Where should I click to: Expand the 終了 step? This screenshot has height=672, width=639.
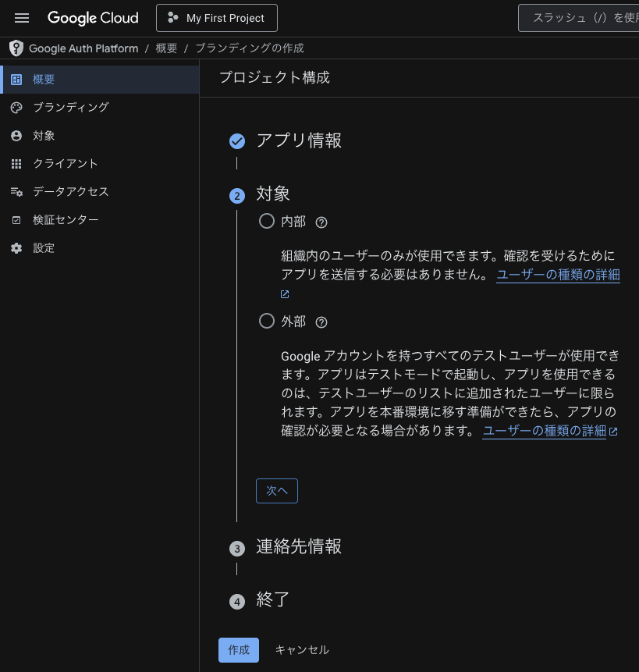point(273,599)
